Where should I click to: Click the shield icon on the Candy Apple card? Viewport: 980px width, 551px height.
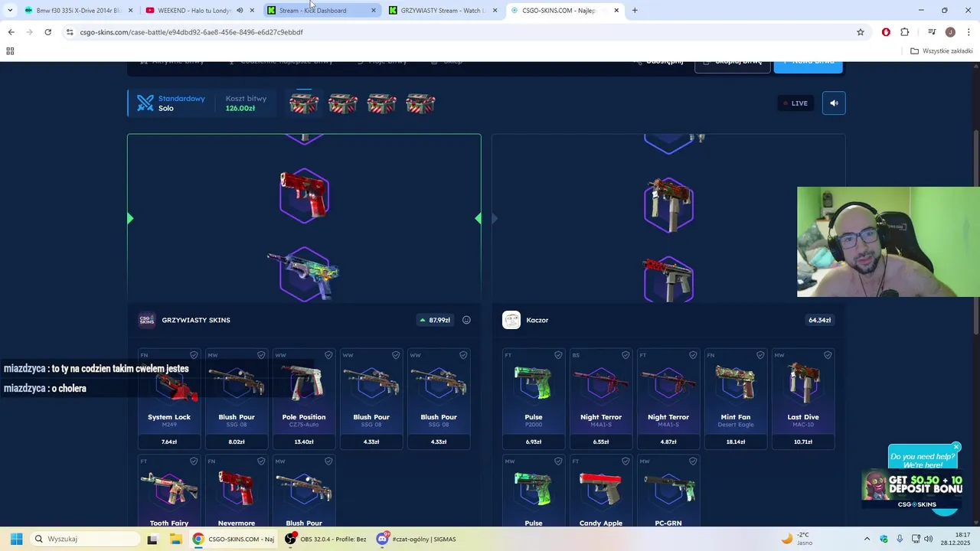tap(626, 461)
